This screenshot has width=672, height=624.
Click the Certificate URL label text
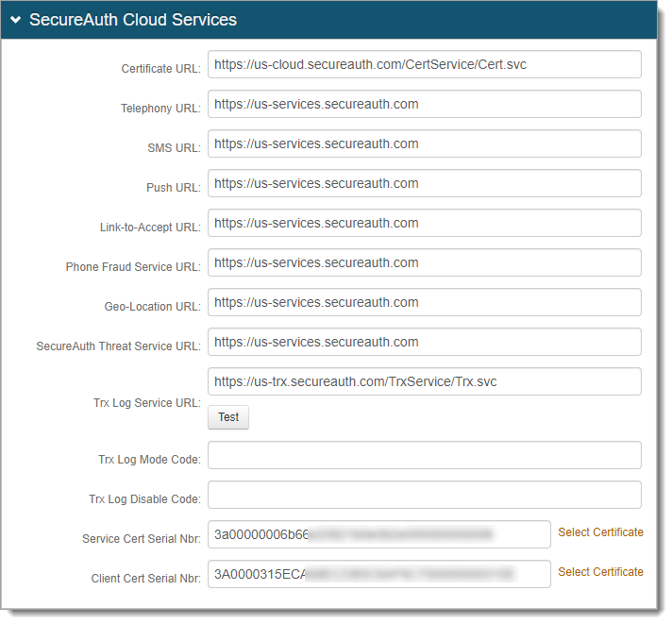click(x=160, y=70)
